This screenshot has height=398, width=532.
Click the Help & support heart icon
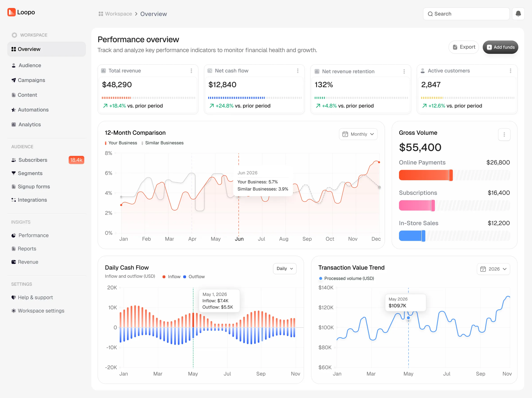click(14, 297)
